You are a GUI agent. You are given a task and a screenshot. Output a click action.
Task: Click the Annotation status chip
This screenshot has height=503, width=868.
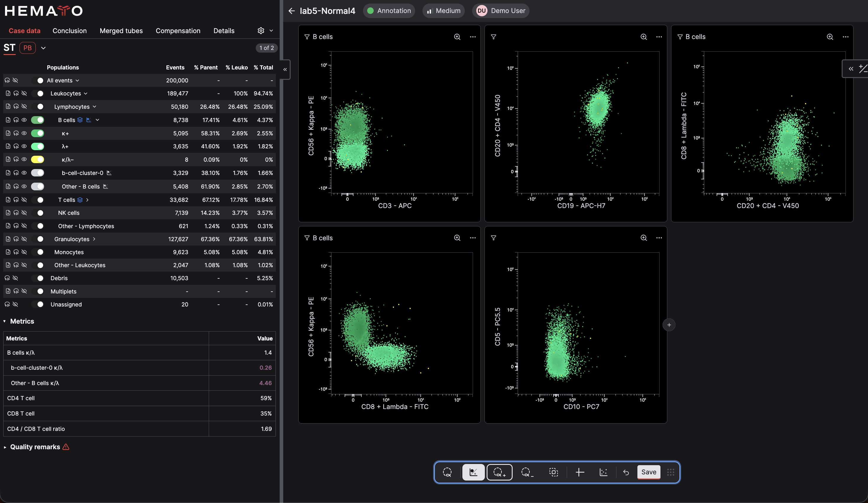(389, 11)
